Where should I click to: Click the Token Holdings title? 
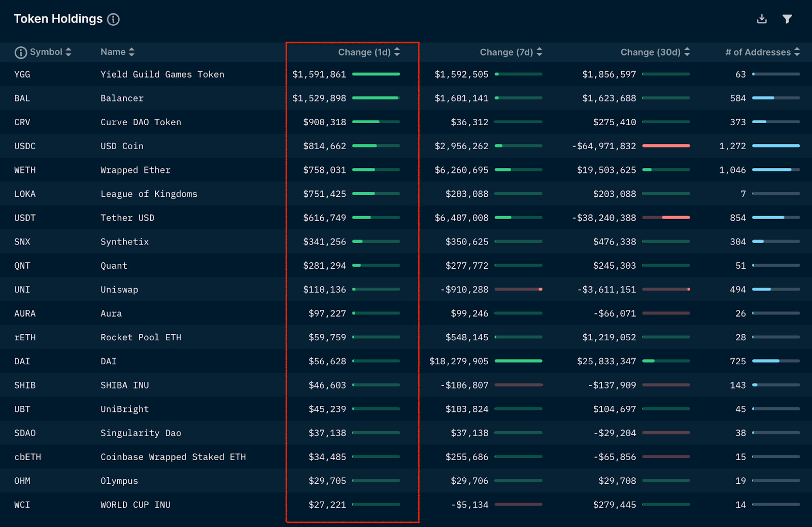tap(58, 19)
